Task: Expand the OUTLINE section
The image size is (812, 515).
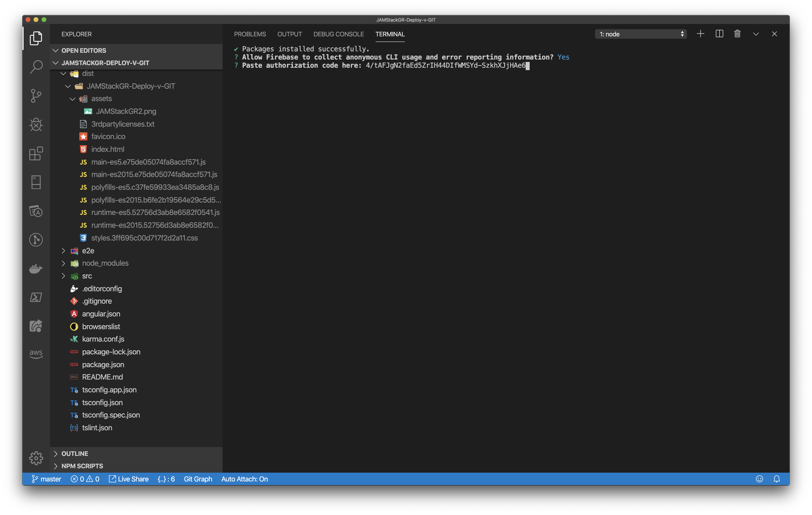Action: point(136,454)
